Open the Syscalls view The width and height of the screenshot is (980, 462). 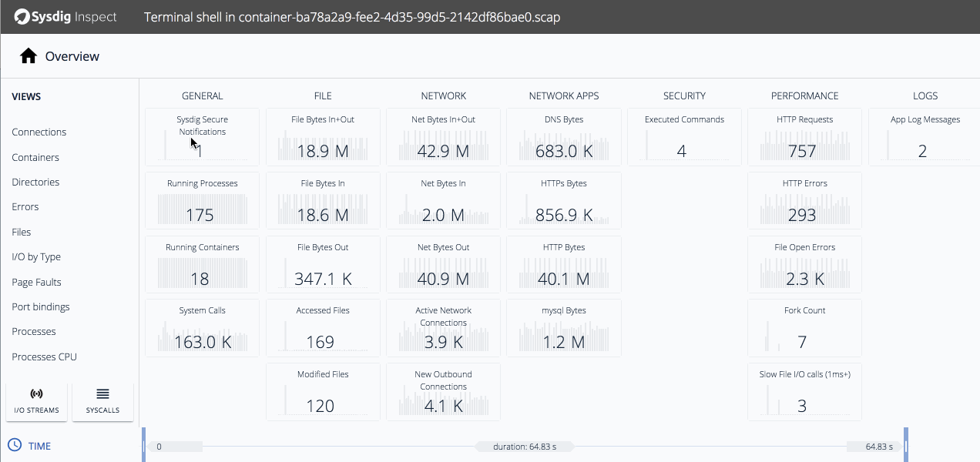(x=102, y=401)
